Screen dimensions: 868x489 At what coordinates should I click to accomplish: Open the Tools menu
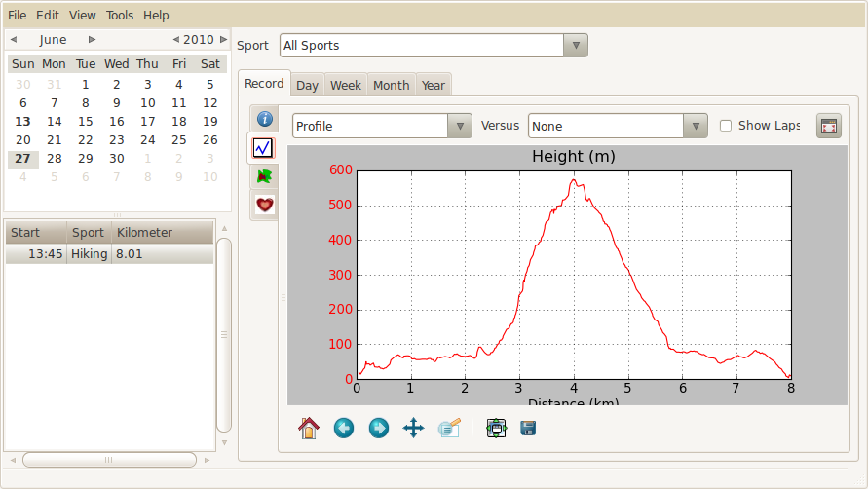pos(120,16)
